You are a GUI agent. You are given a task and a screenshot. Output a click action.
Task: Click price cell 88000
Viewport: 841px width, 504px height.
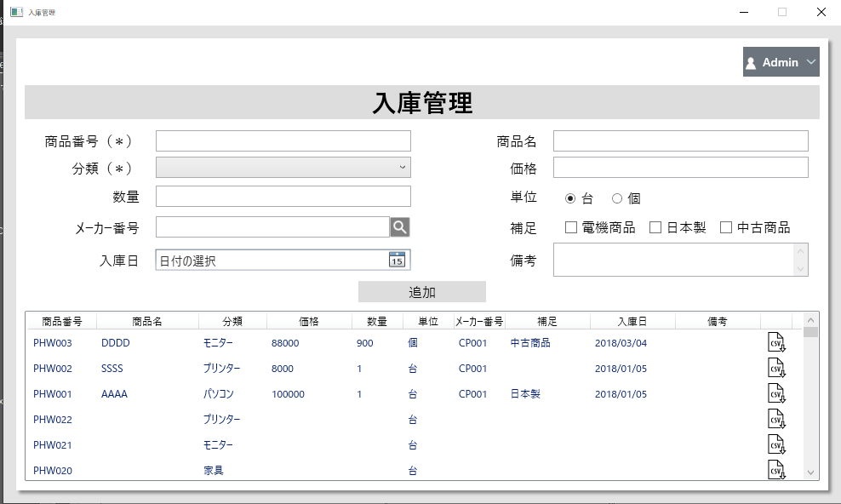[285, 343]
